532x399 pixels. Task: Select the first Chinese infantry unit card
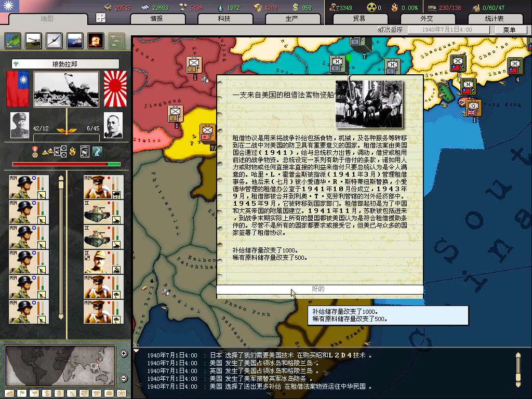tap(29, 187)
